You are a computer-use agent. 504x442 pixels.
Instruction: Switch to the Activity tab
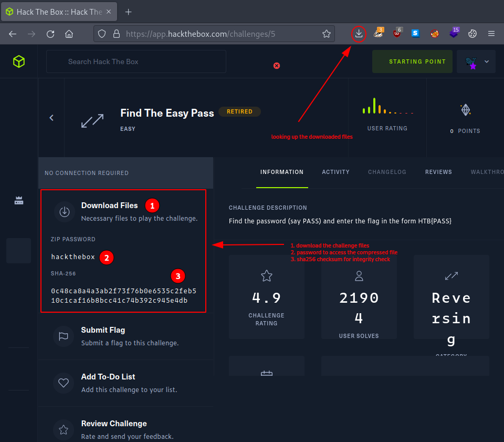[x=335, y=172]
